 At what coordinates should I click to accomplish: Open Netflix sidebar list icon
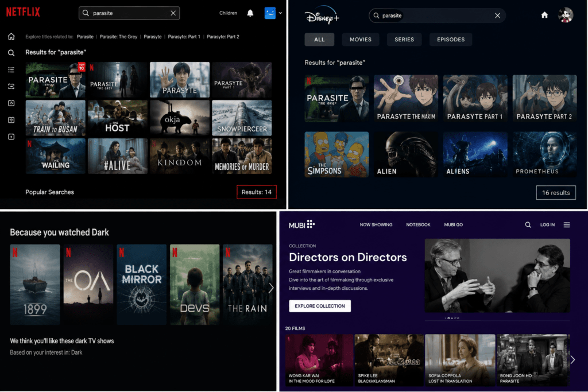pos(11,69)
